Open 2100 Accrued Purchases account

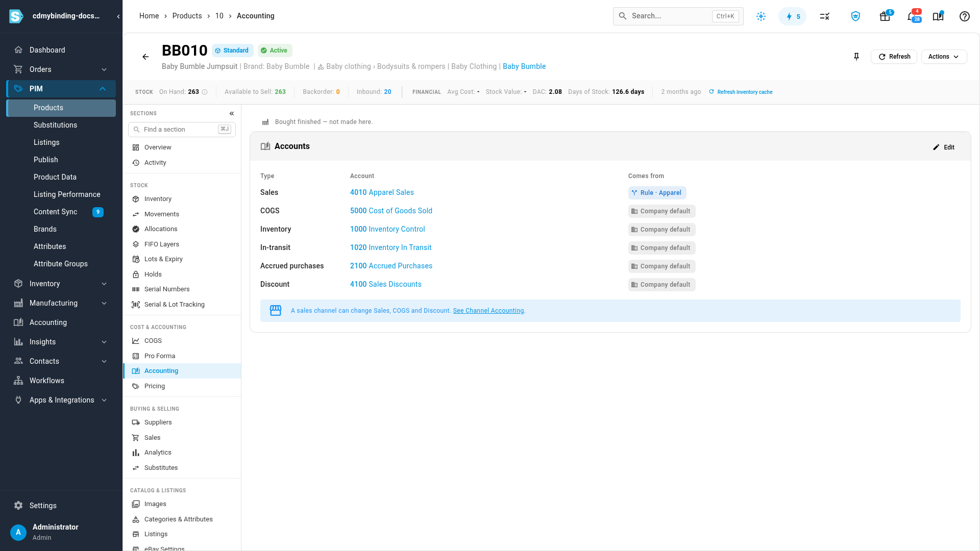click(391, 266)
